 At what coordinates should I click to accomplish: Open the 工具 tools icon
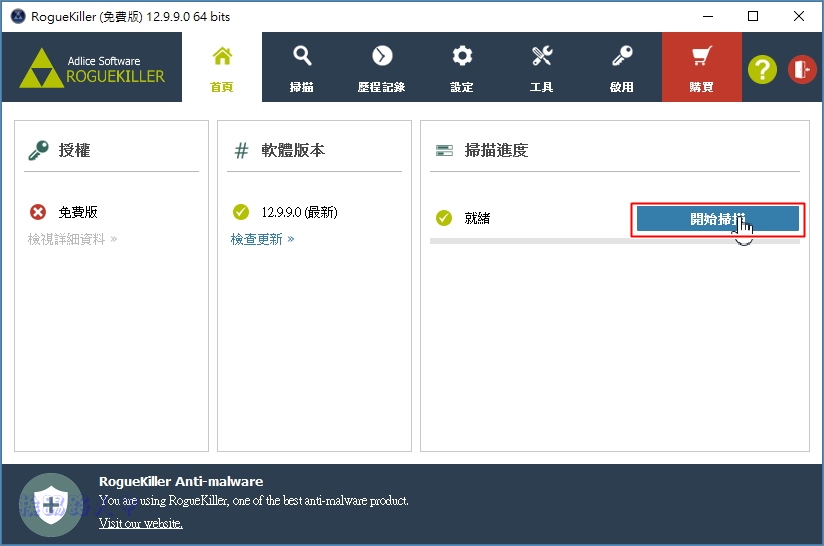[542, 56]
